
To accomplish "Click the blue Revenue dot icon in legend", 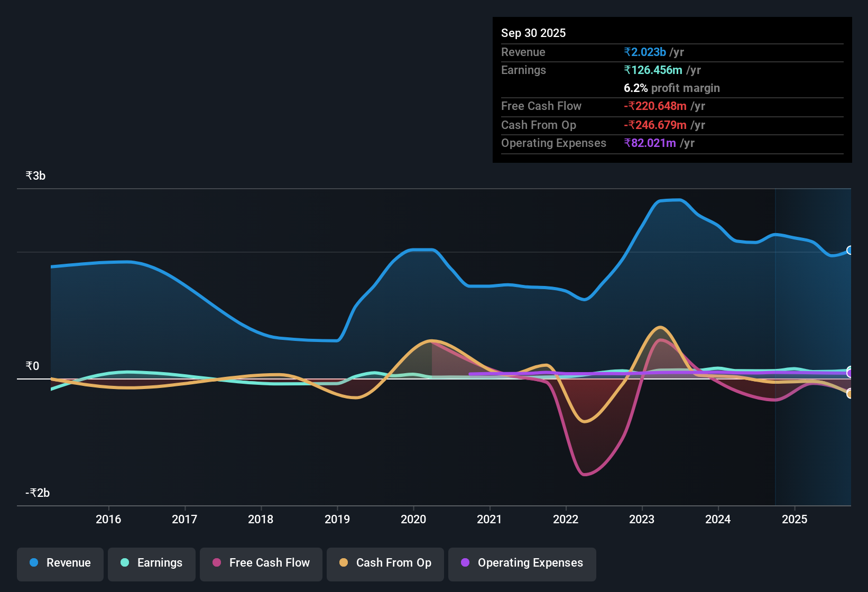I will [x=33, y=563].
